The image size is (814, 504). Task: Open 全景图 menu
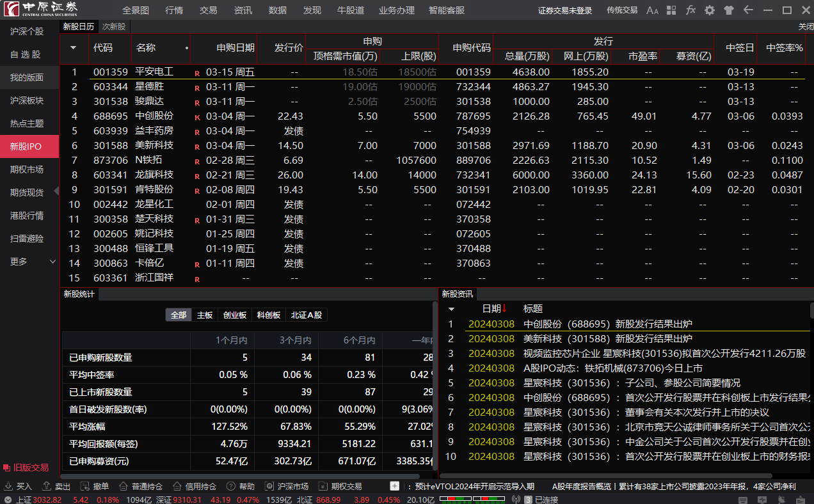click(x=136, y=10)
